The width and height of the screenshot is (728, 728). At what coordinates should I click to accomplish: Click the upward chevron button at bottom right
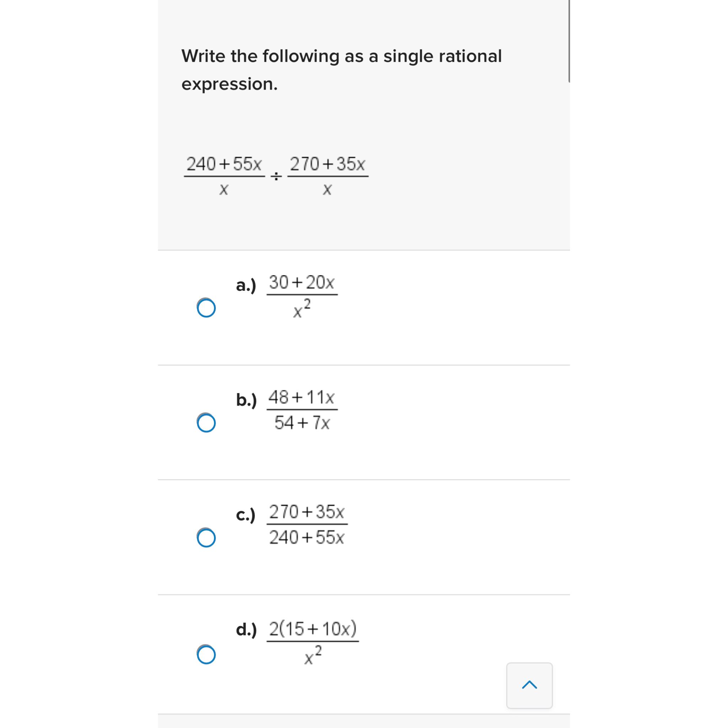click(529, 686)
